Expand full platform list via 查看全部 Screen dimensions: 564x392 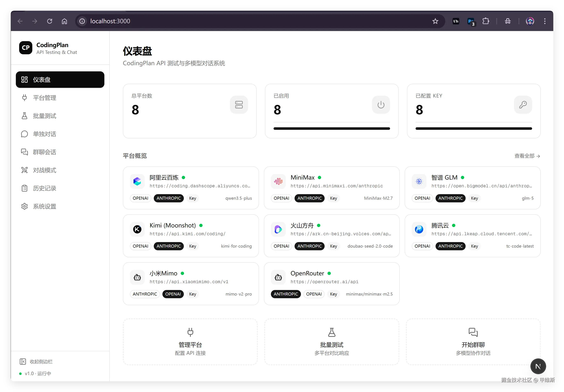pyautogui.click(x=527, y=156)
